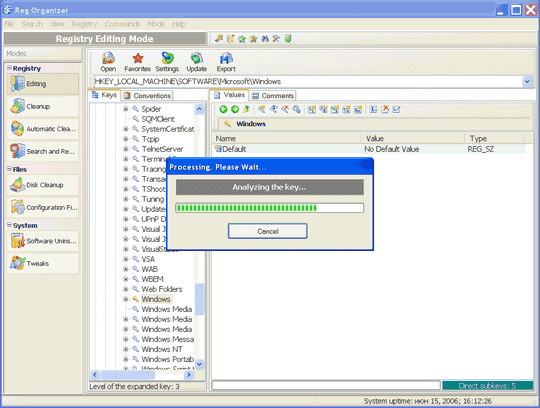Screen dimensions: 540x408
Task: Cancel the key analysis dialog
Action: click(268, 231)
